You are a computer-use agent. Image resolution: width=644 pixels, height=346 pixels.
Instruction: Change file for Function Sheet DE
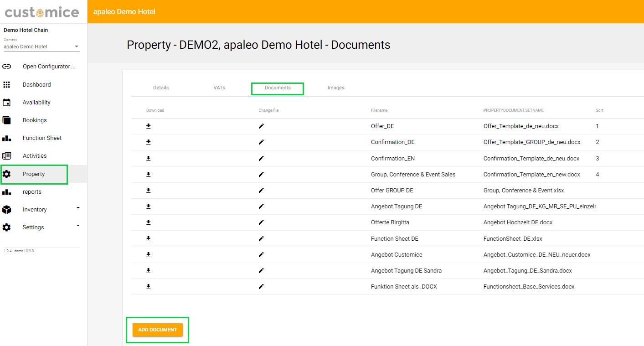click(261, 238)
